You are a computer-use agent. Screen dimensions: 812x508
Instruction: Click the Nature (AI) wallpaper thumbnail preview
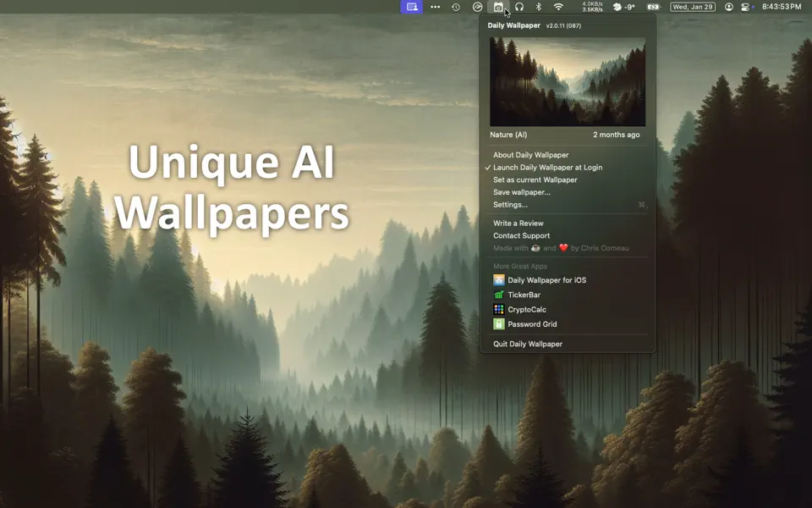(x=567, y=80)
